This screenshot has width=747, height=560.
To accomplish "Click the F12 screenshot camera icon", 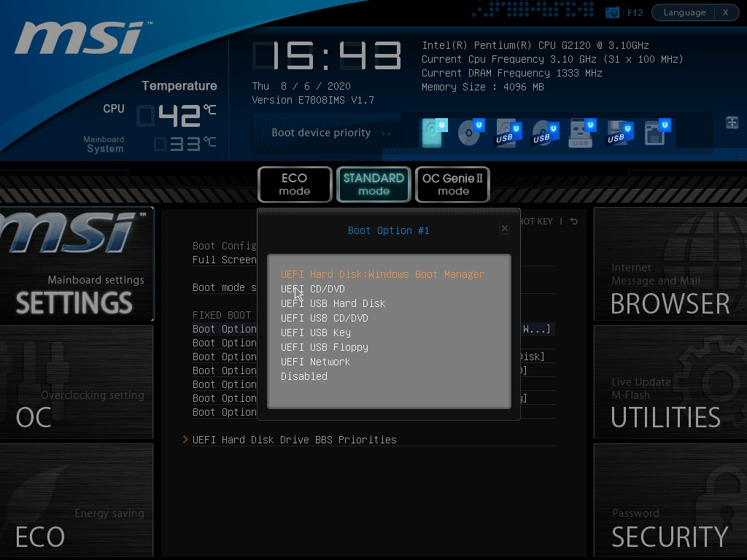I will tap(612, 12).
